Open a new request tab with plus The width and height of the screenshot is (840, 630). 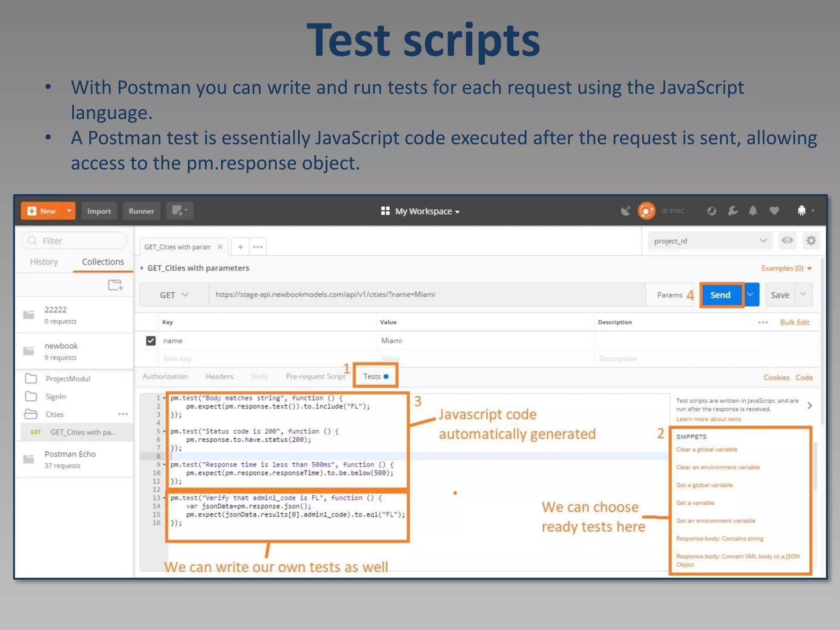240,247
